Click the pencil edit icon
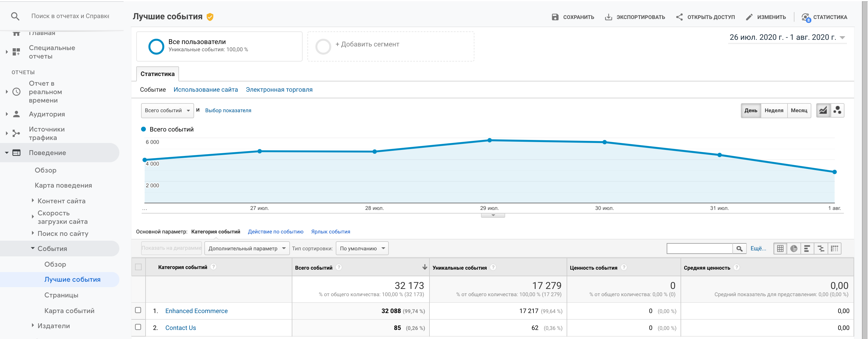This screenshot has width=868, height=339. [749, 17]
